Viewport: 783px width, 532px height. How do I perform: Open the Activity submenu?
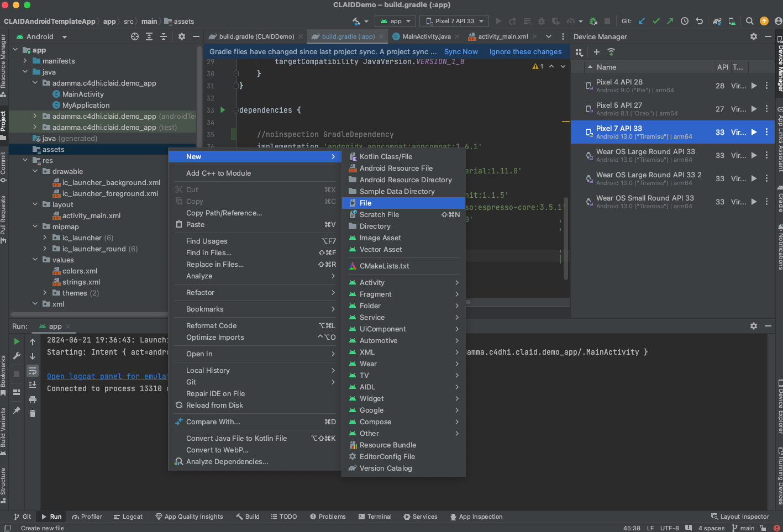(403, 282)
